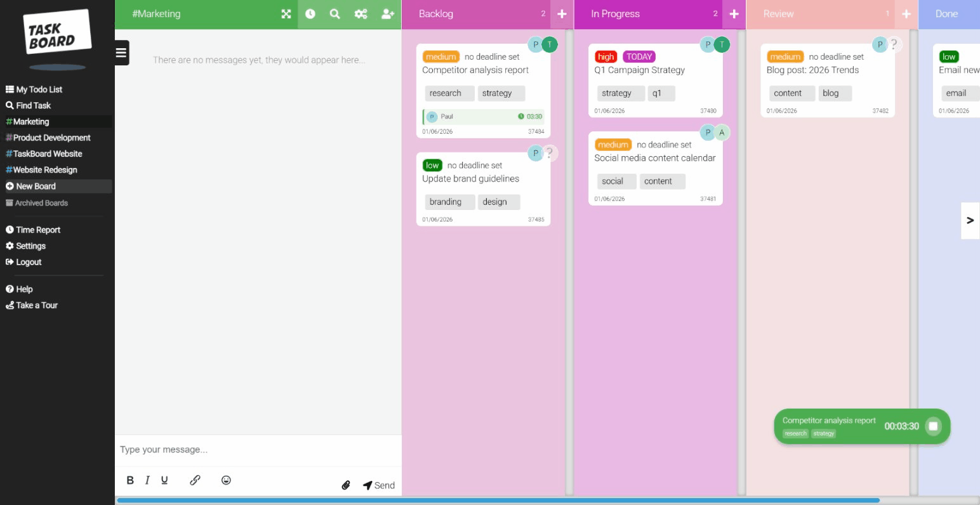980x505 pixels.
Task: Expand the collapsed panel with the right chevron
Action: [x=970, y=220]
